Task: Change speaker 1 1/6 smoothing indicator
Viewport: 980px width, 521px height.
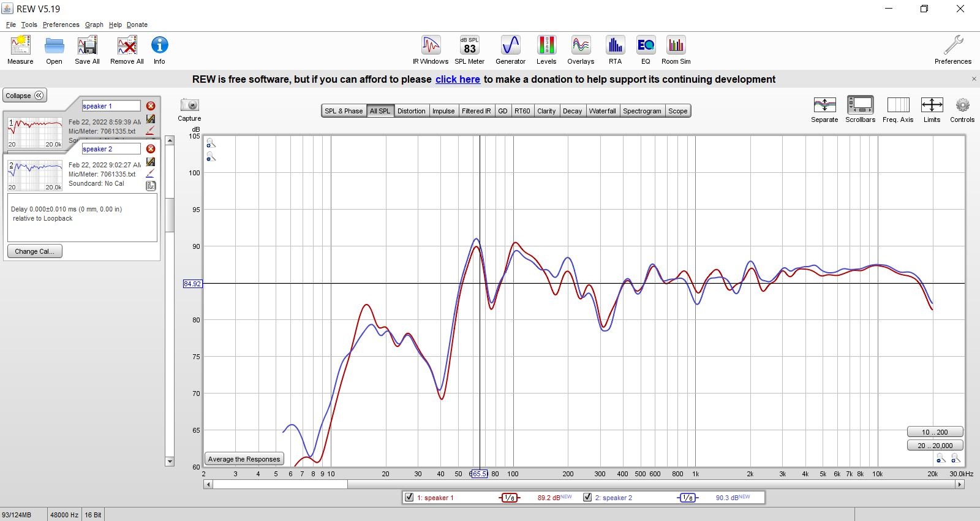Action: 509,498
